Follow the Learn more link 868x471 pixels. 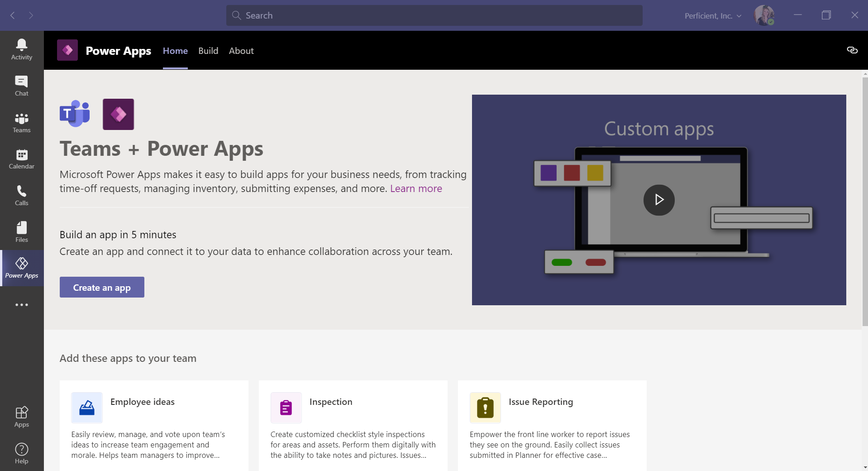point(416,188)
